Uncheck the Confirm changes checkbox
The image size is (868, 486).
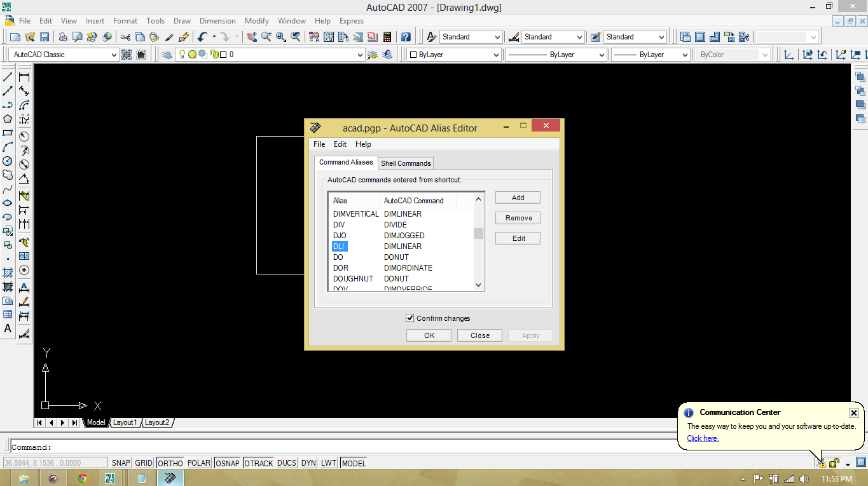tap(410, 318)
